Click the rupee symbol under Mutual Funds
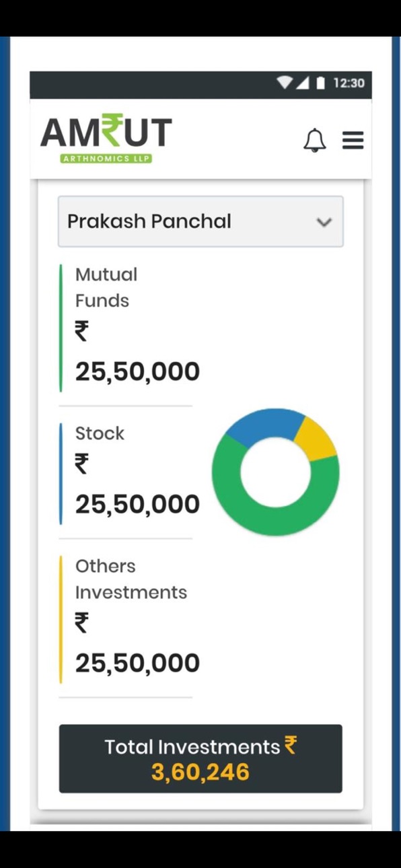 tap(81, 331)
